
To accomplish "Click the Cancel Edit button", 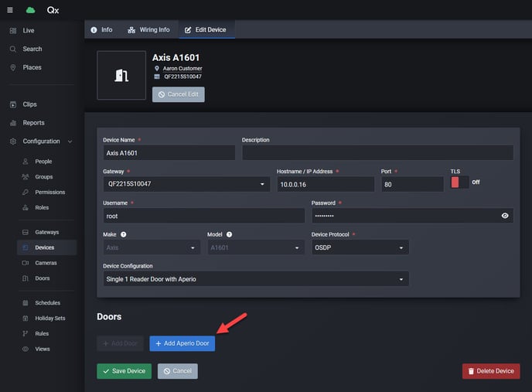I will click(179, 94).
